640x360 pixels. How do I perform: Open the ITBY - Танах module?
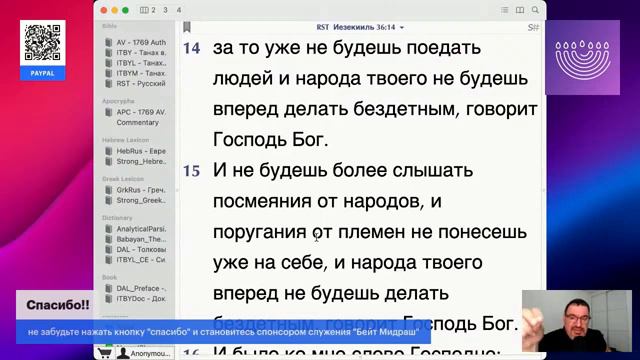point(141,53)
